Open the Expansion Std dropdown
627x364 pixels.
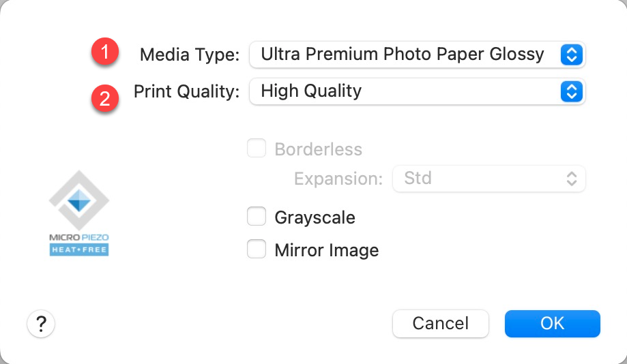pos(478,179)
